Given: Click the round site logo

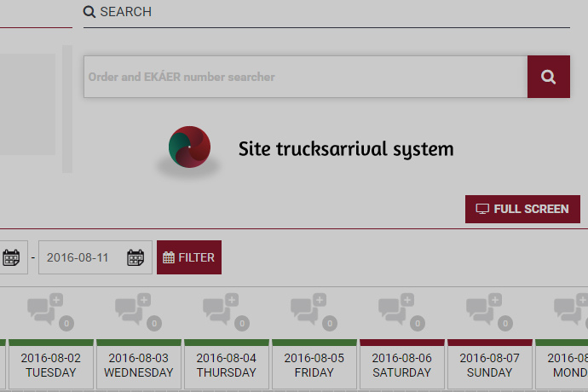Looking at the screenshot, I should [x=189, y=147].
